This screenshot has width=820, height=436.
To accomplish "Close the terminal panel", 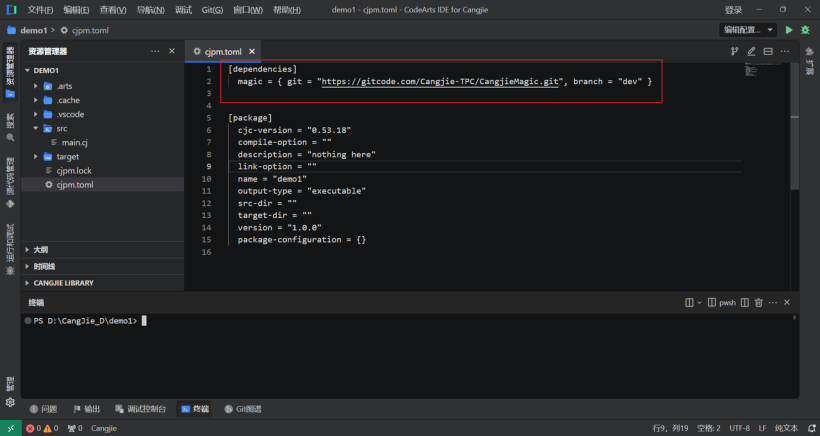I will [x=787, y=302].
